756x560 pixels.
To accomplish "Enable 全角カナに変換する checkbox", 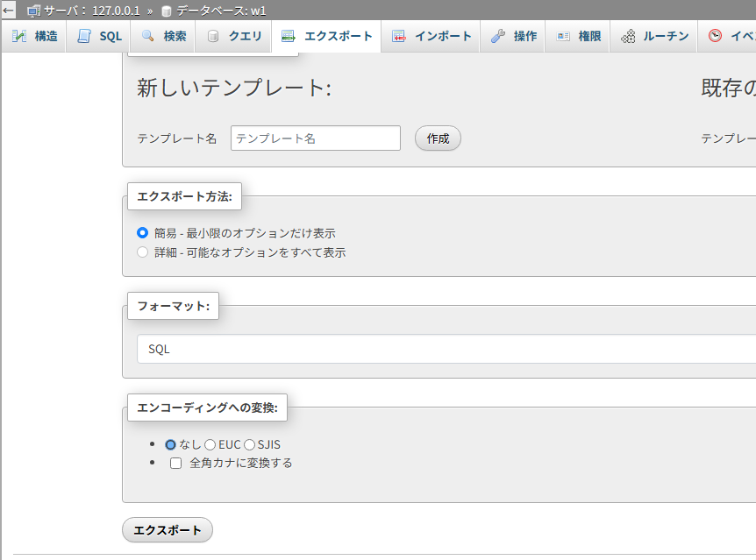I will point(175,463).
